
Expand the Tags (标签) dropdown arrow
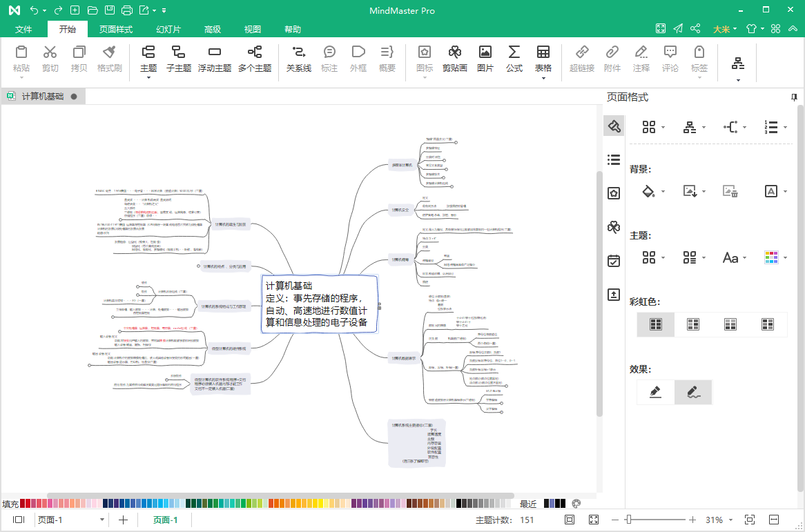pyautogui.click(x=699, y=77)
